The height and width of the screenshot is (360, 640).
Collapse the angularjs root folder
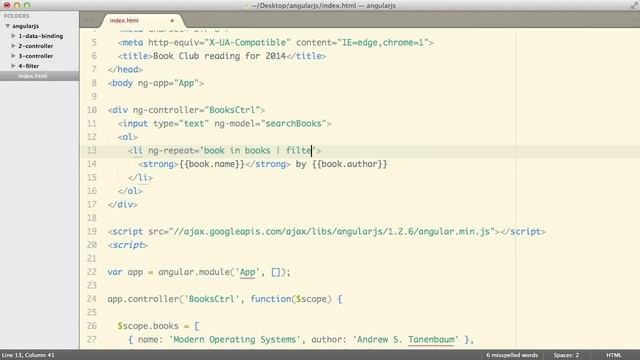tap(7, 26)
